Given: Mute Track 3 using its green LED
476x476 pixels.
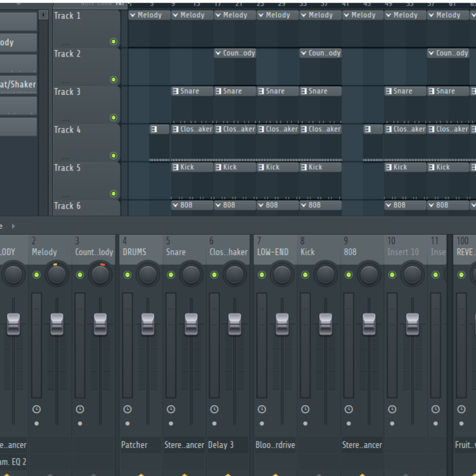Looking at the screenshot, I should click(113, 118).
